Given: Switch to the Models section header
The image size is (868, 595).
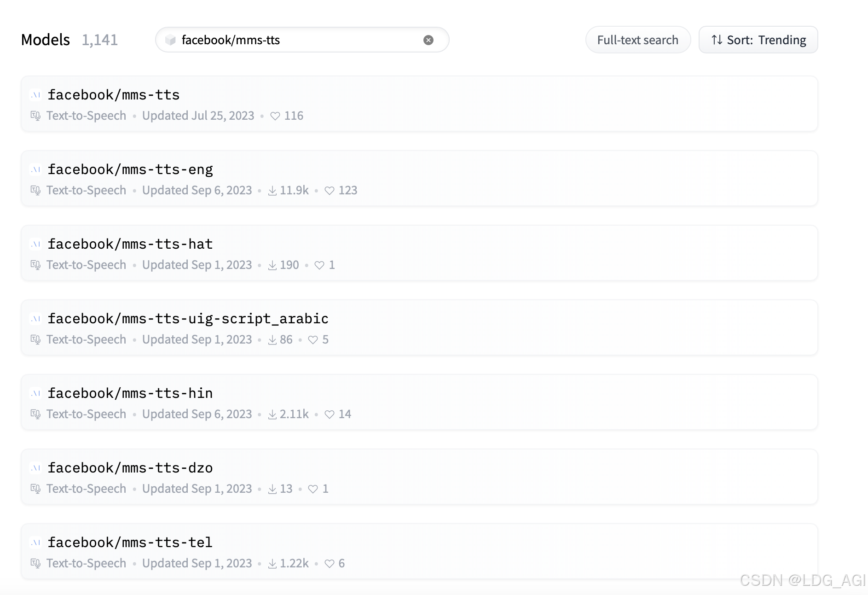Looking at the screenshot, I should (46, 40).
